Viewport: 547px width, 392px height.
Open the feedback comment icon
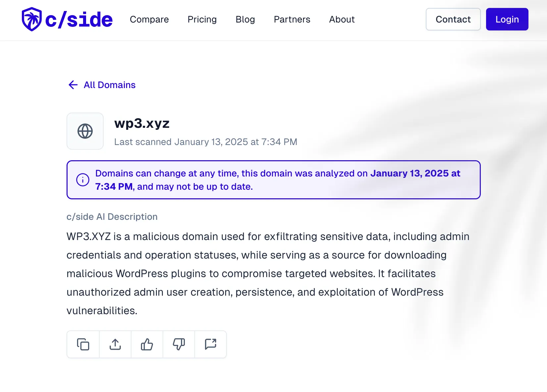coord(211,344)
